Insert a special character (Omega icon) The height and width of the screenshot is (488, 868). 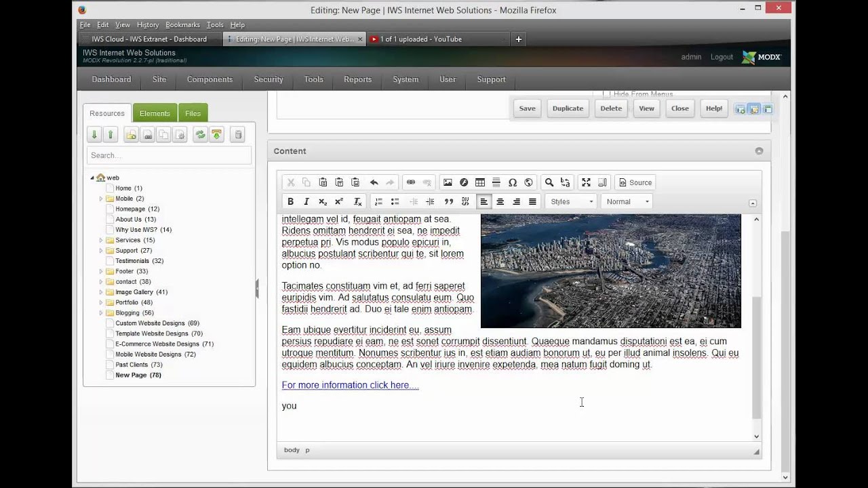tap(513, 182)
